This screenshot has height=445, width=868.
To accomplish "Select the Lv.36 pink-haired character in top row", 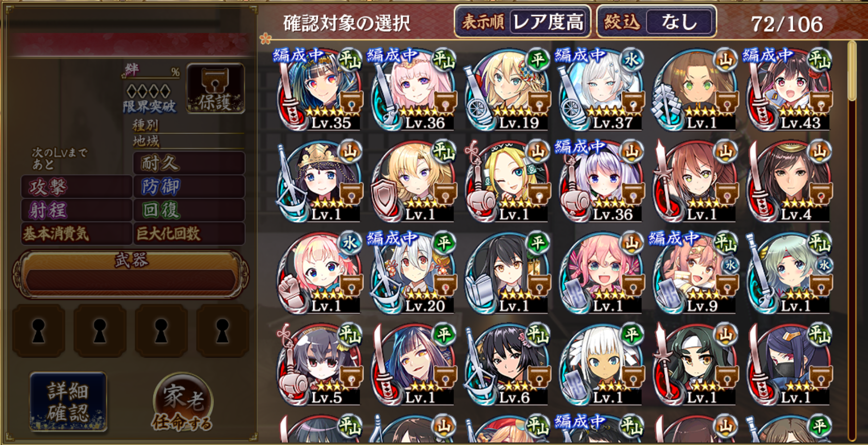I will pyautogui.click(x=413, y=89).
